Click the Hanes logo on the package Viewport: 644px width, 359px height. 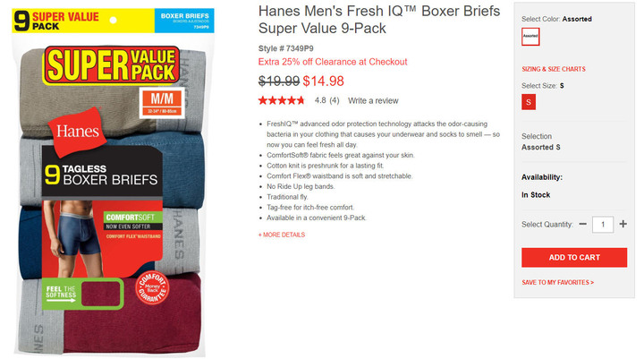tap(77, 132)
